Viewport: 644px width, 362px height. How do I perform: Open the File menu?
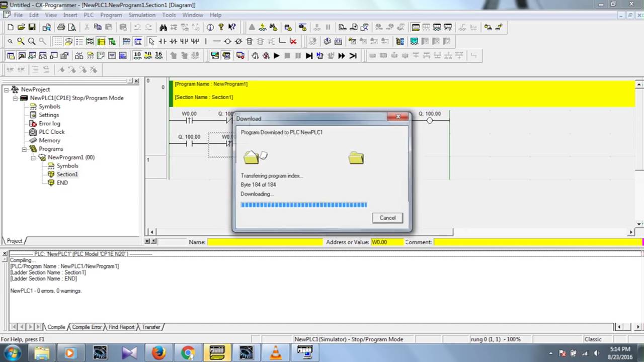[x=19, y=15]
